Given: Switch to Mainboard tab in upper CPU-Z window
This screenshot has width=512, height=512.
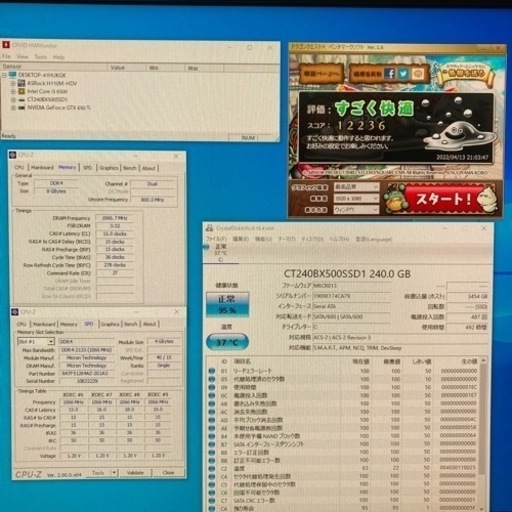Looking at the screenshot, I should [42, 167].
